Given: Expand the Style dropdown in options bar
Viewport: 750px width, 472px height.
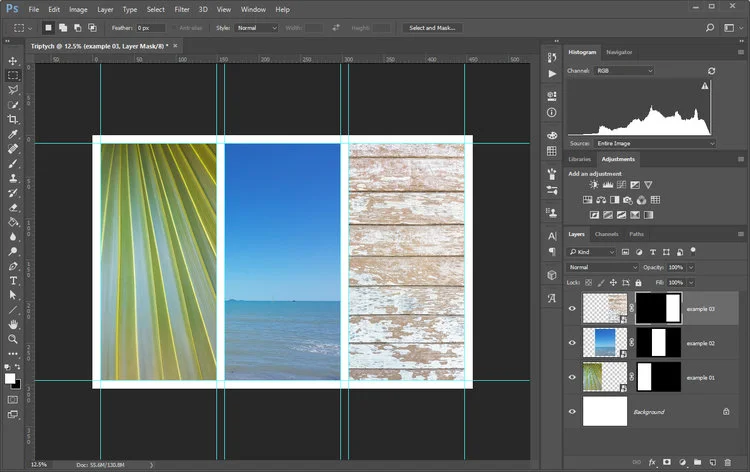Looking at the screenshot, I should click(257, 28).
